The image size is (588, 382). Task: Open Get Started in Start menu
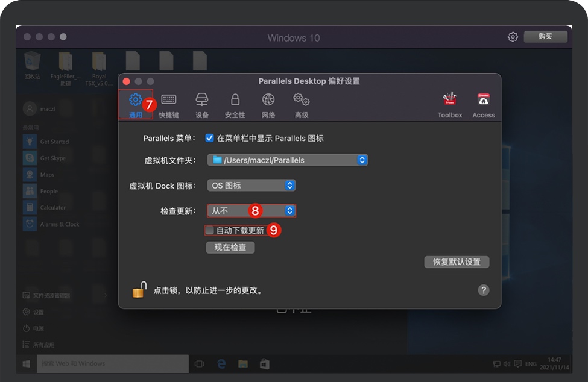click(x=46, y=142)
